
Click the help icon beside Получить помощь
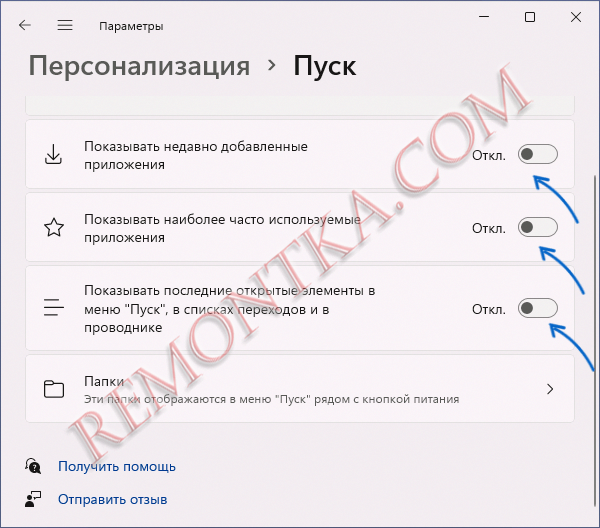pyautogui.click(x=33, y=466)
